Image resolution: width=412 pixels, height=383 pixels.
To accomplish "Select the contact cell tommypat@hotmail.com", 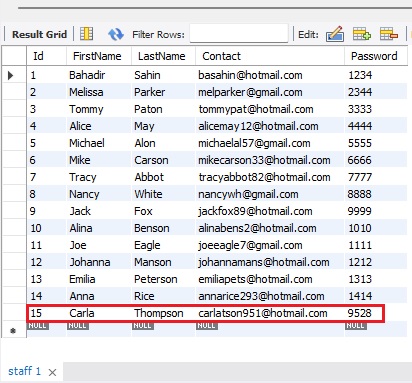I will pos(270,109).
